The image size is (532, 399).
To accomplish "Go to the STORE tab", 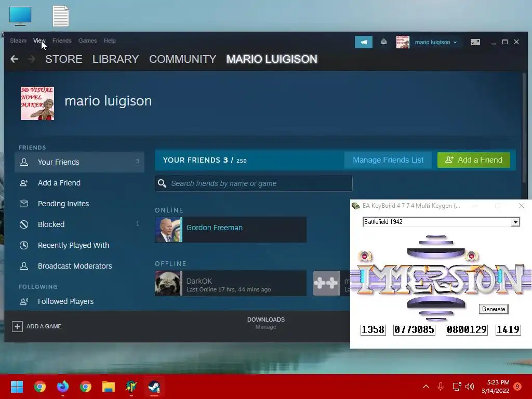I will click(x=64, y=59).
